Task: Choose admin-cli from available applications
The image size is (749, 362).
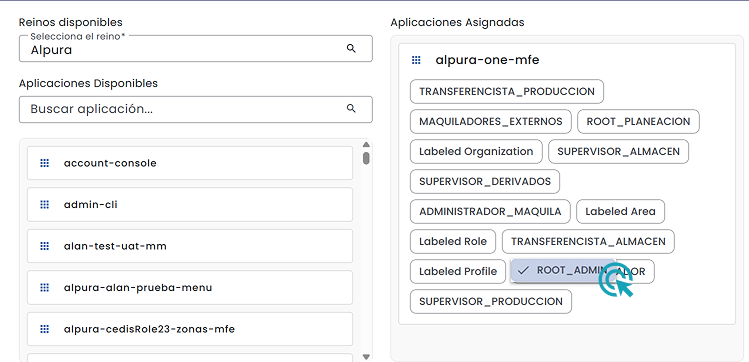Action: tap(190, 204)
